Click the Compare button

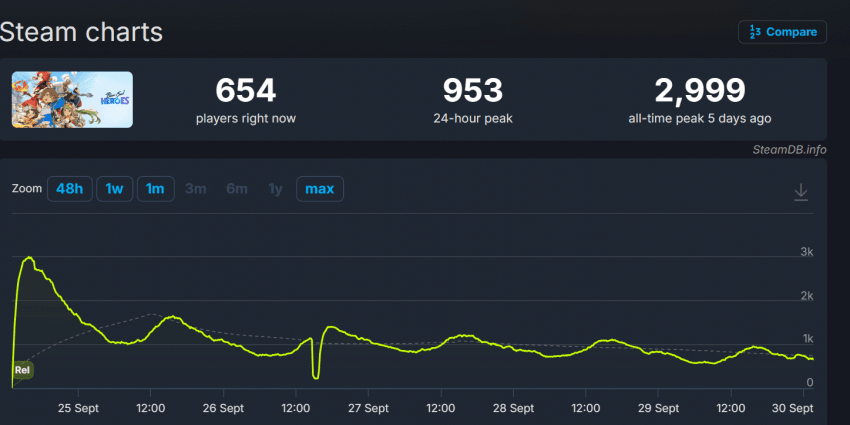782,32
